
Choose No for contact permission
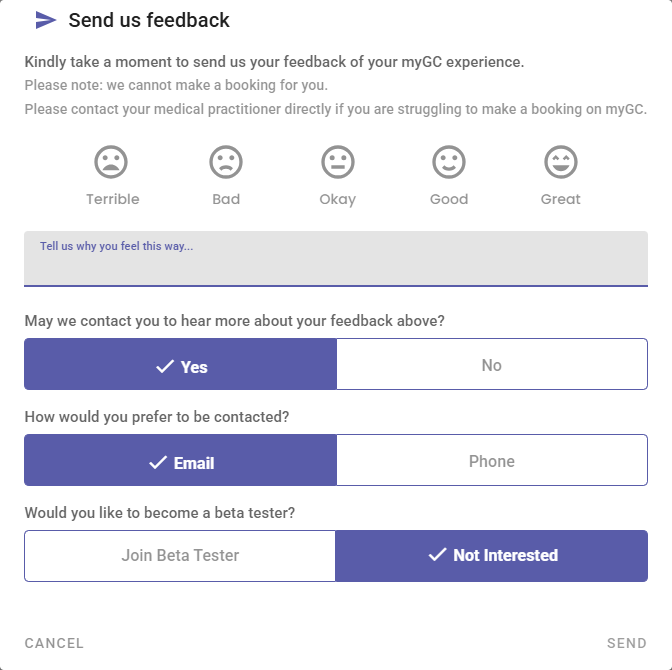coord(491,365)
